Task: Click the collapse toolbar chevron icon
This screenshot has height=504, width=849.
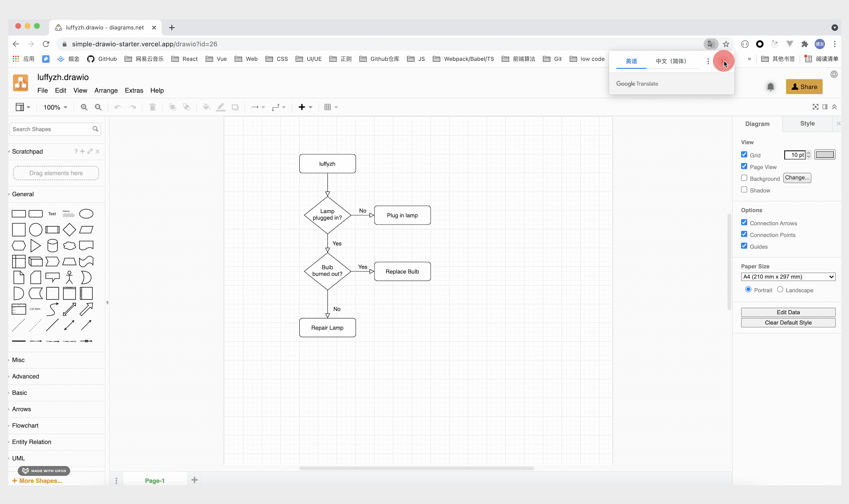Action: tap(834, 107)
